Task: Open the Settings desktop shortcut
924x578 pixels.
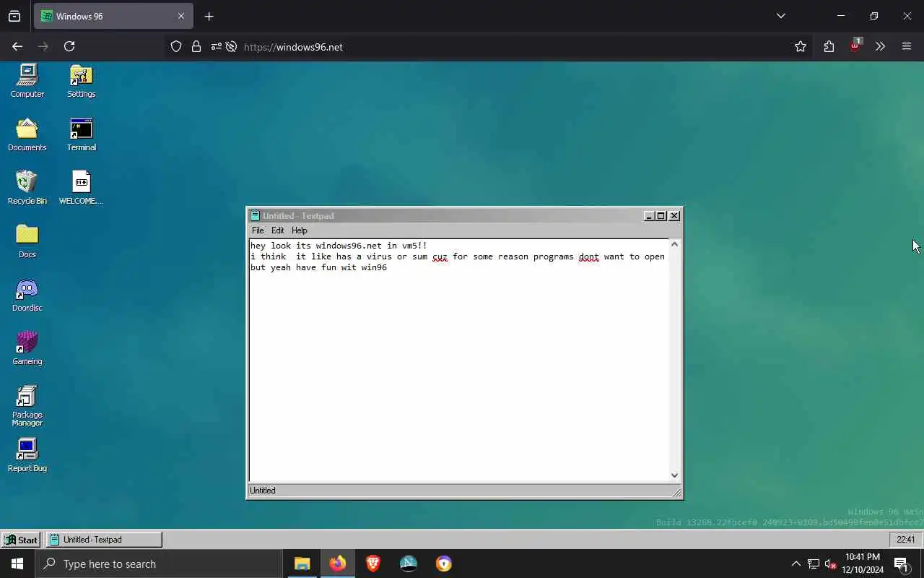Action: [x=81, y=79]
